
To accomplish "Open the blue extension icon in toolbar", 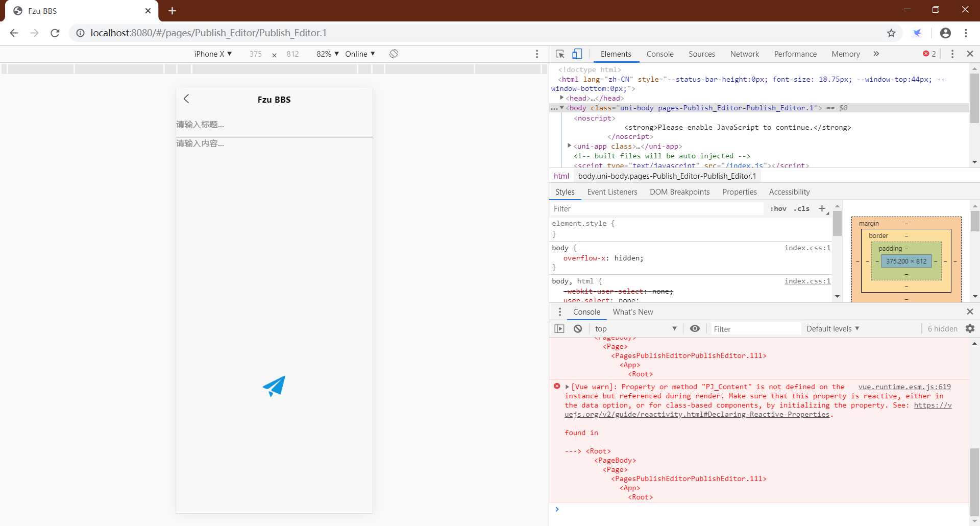I will [917, 33].
